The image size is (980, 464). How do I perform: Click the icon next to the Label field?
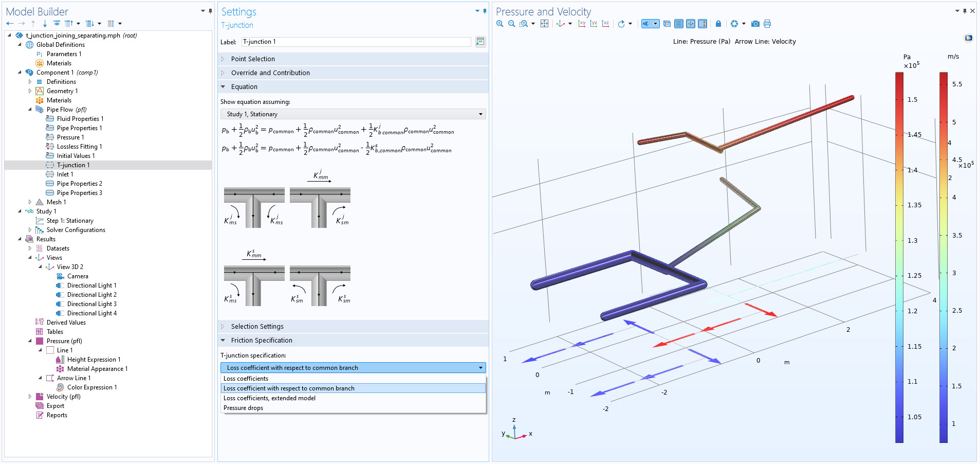click(480, 42)
